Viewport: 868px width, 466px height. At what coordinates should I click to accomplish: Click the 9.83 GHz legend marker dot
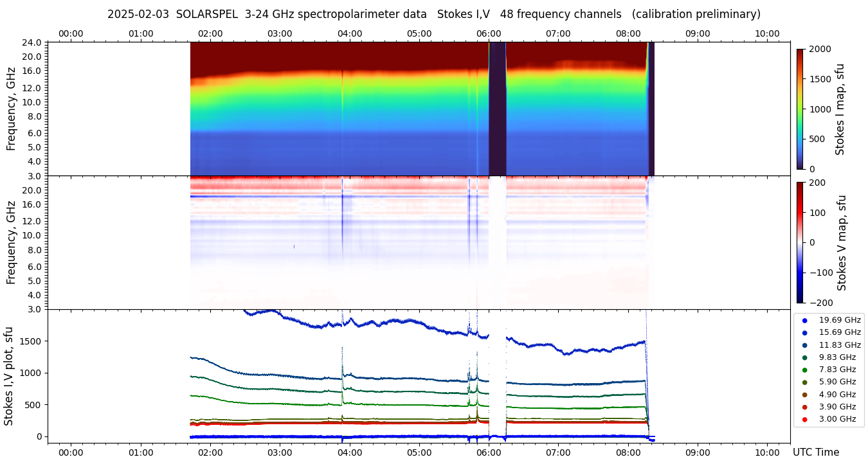tap(804, 357)
